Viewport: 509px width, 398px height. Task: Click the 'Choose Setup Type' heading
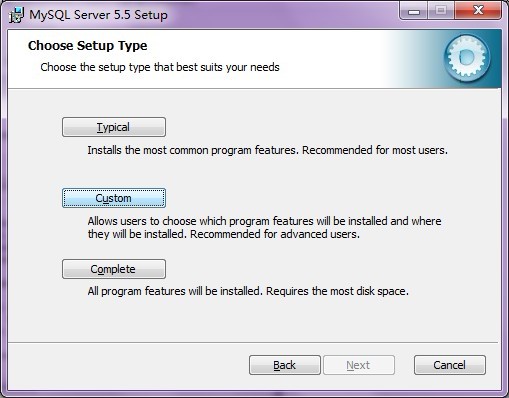coord(88,46)
